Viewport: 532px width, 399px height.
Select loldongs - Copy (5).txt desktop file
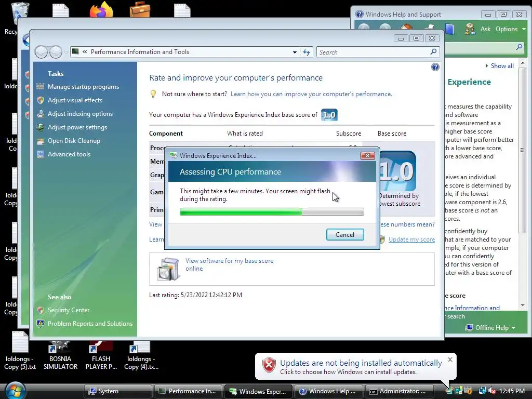[20, 351]
